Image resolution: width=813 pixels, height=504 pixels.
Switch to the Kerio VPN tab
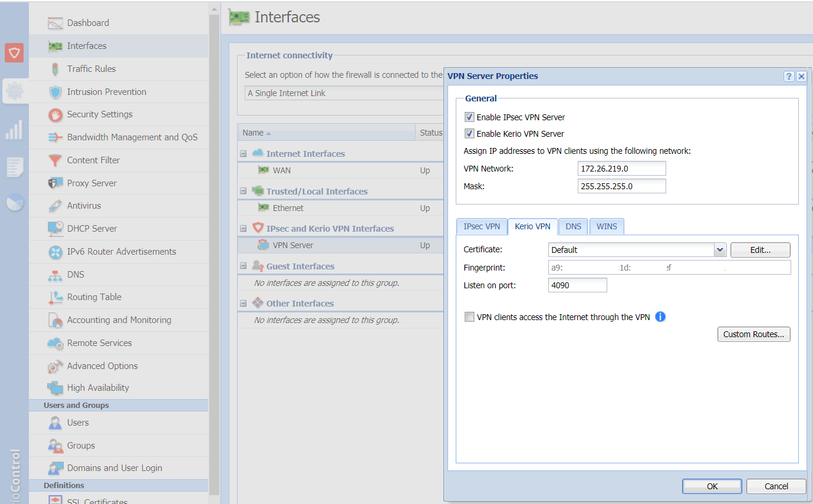(x=532, y=226)
